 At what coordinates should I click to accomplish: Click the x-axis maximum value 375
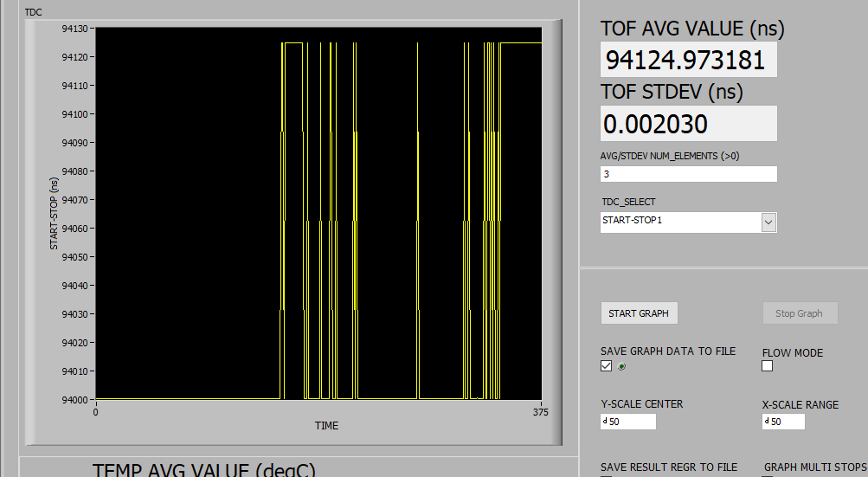[x=541, y=412]
